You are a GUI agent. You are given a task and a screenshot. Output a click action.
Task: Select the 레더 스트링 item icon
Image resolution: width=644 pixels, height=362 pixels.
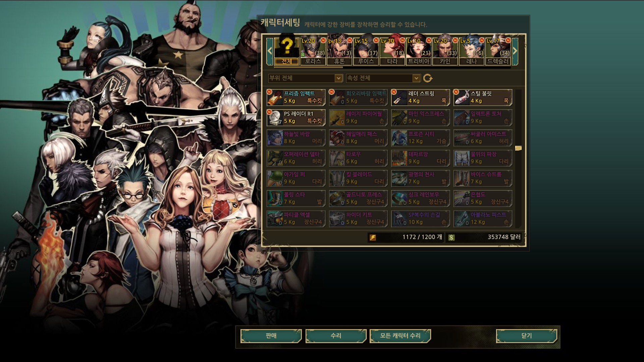(x=399, y=98)
